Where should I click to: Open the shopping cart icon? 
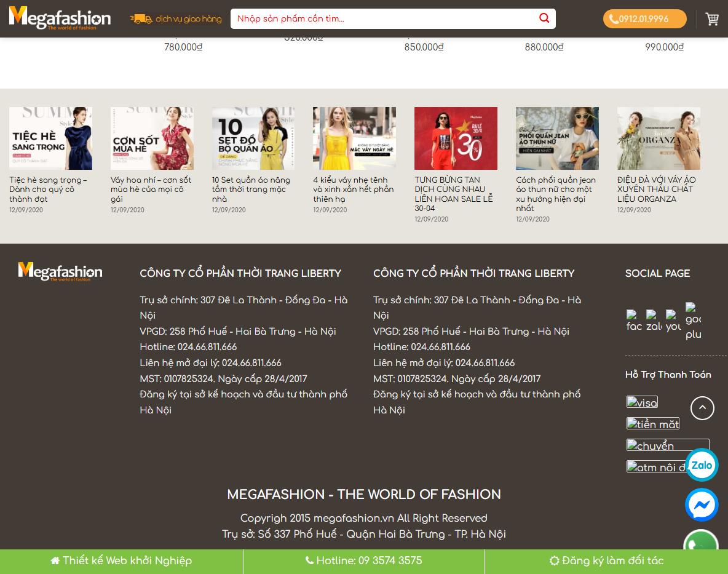[x=712, y=18]
